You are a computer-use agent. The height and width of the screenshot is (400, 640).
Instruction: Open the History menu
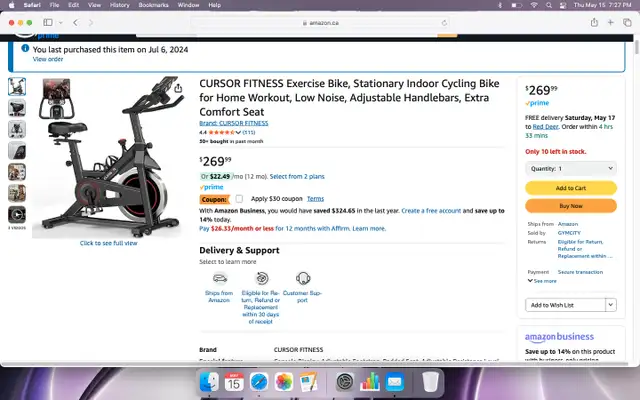click(x=119, y=5)
